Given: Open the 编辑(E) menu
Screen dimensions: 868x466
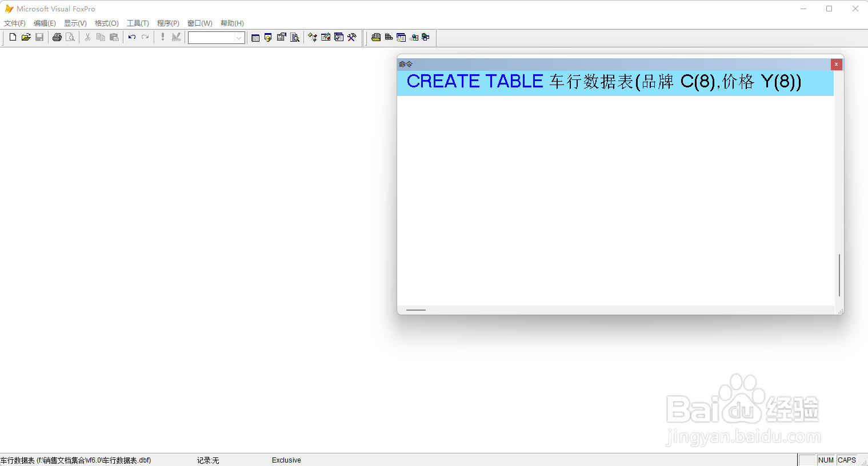Looking at the screenshot, I should (45, 23).
